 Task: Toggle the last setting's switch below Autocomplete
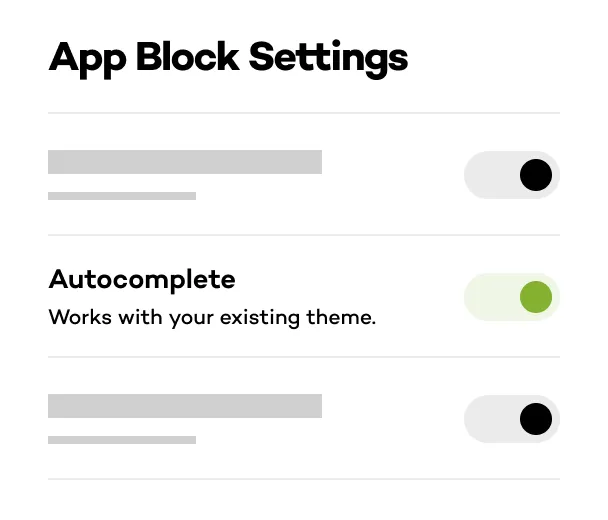coord(511,419)
